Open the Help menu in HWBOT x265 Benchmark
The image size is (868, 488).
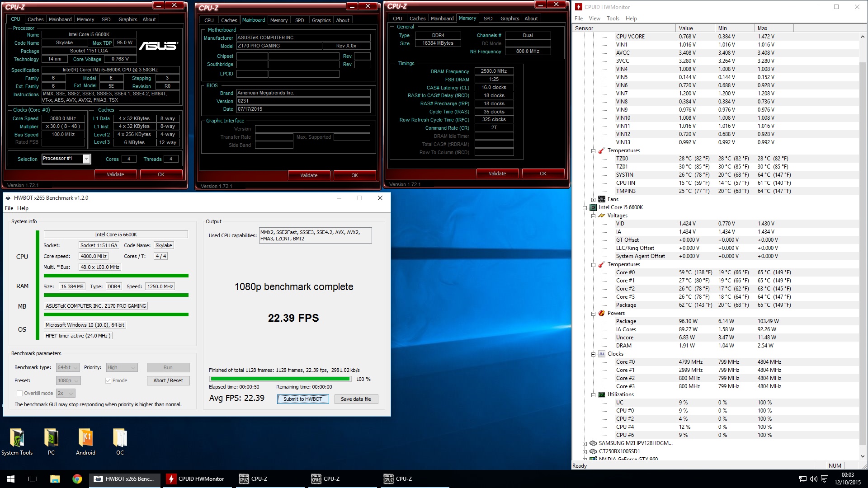(23, 208)
